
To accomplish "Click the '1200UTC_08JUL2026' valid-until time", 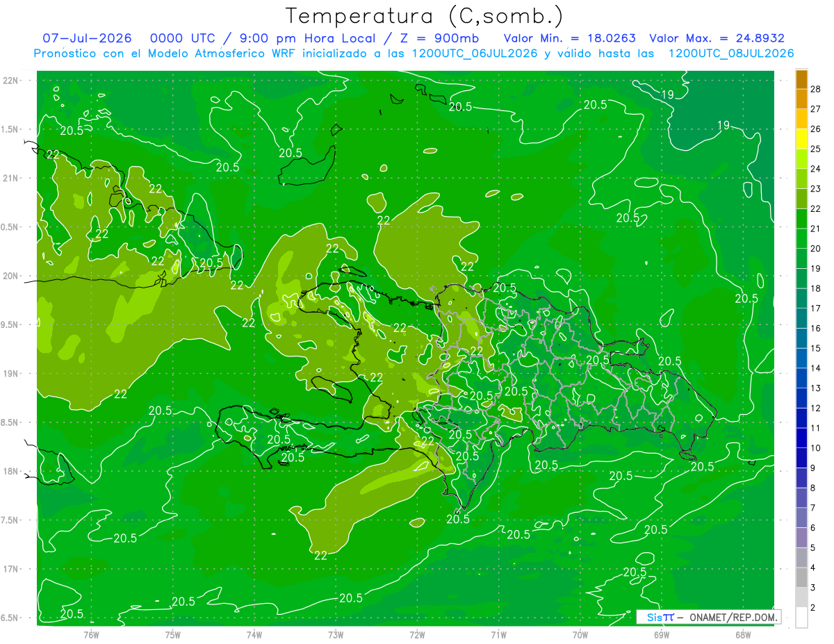I will [731, 53].
